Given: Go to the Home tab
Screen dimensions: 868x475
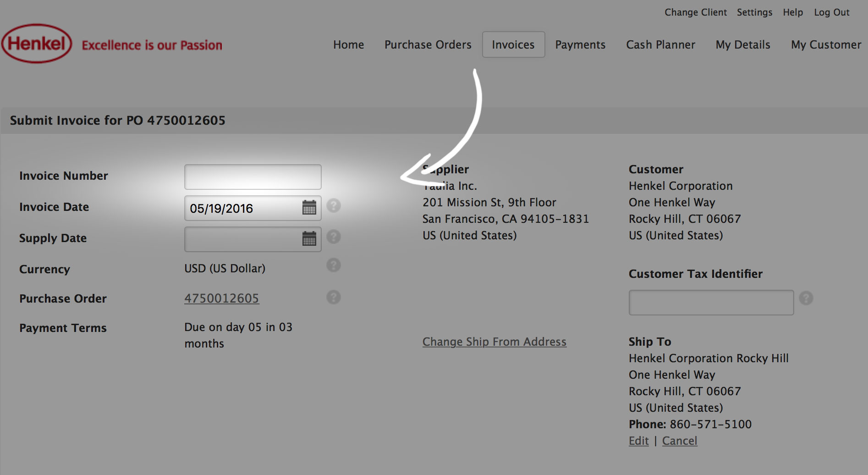Looking at the screenshot, I should pos(349,44).
